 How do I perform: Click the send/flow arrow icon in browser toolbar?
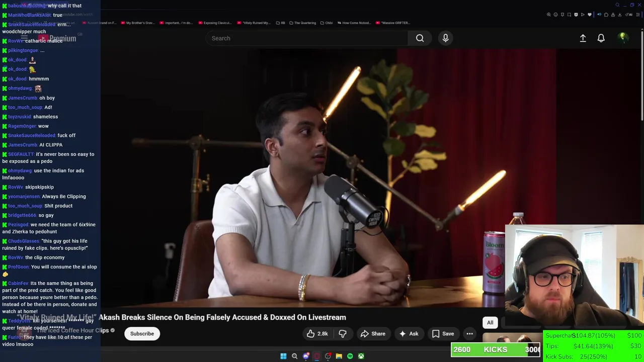coord(583,15)
